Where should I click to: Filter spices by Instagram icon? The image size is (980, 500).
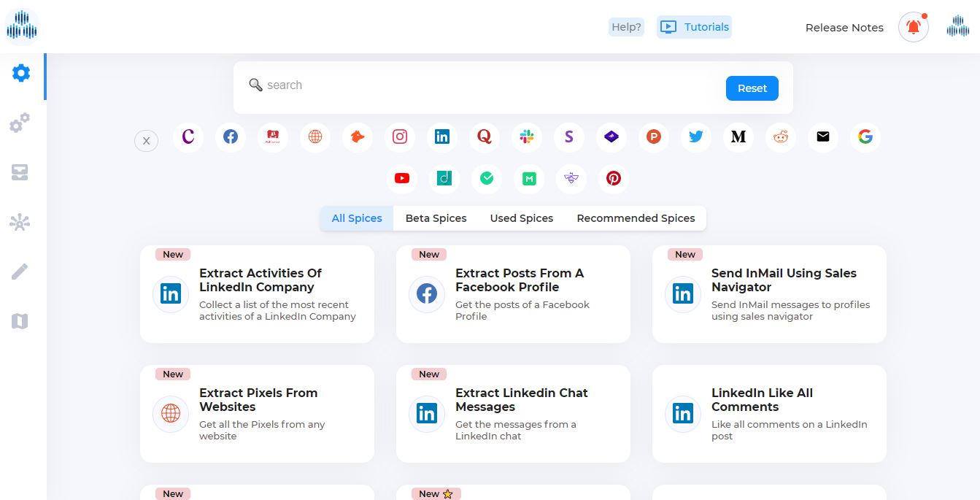pos(400,136)
